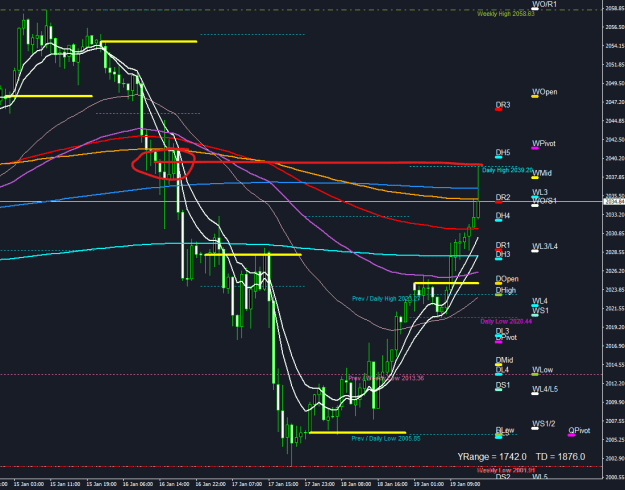625x490 pixels.
Task: Click the DH3 level label
Action: click(x=503, y=254)
